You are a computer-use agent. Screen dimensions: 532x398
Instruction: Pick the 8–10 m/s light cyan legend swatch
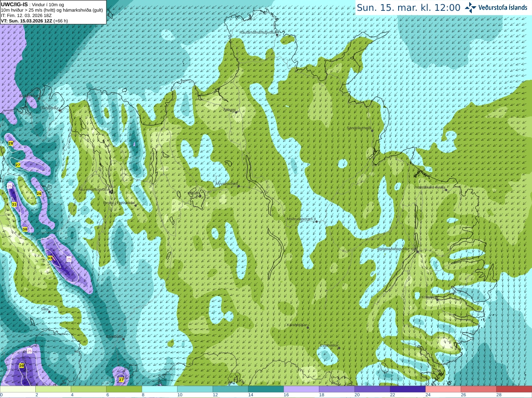pyautogui.click(x=160, y=389)
